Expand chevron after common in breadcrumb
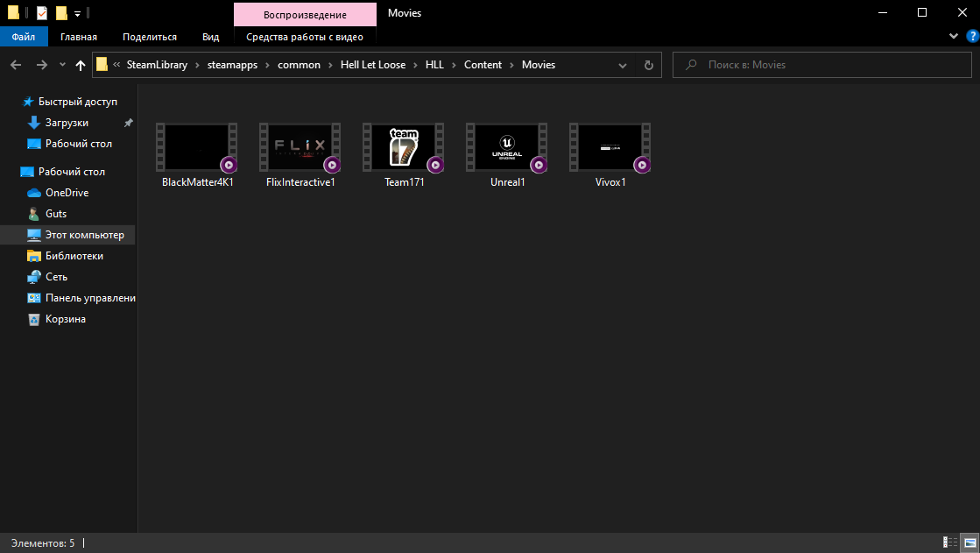 point(331,65)
